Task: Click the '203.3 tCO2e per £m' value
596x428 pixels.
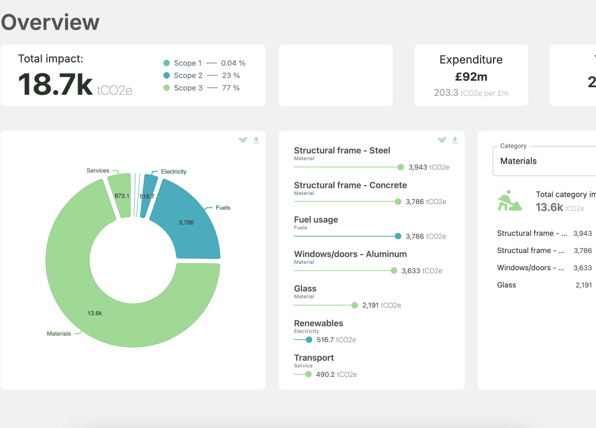Action: (x=471, y=93)
